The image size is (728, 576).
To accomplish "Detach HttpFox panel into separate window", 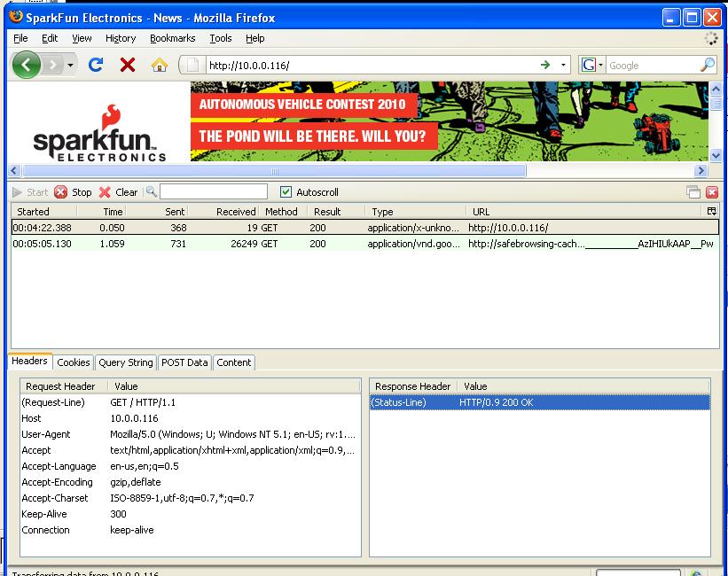I will (x=693, y=192).
